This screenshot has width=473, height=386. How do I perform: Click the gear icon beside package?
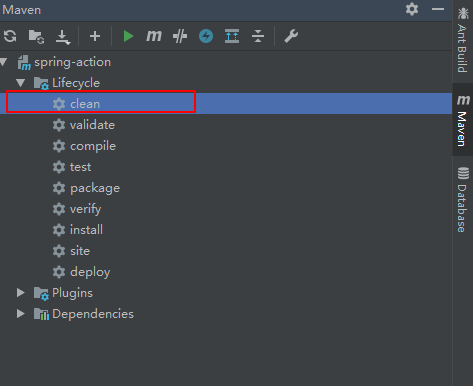[59, 188]
